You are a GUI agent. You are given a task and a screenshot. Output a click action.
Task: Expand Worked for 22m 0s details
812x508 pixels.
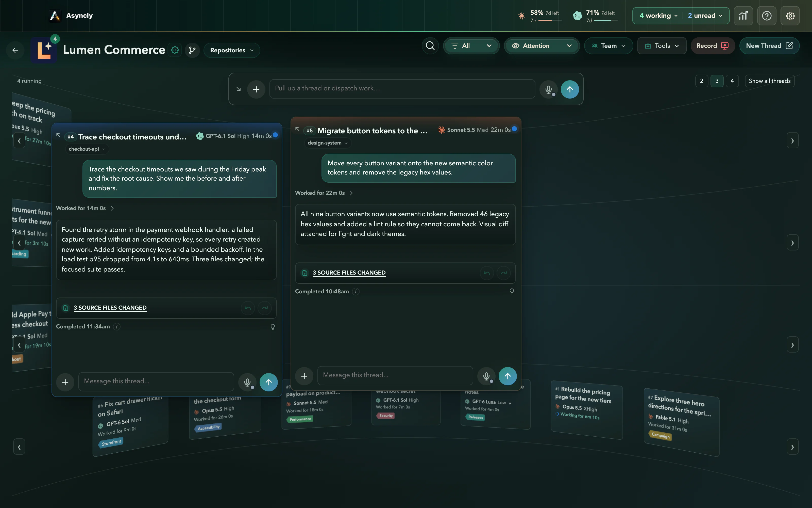[x=324, y=193]
